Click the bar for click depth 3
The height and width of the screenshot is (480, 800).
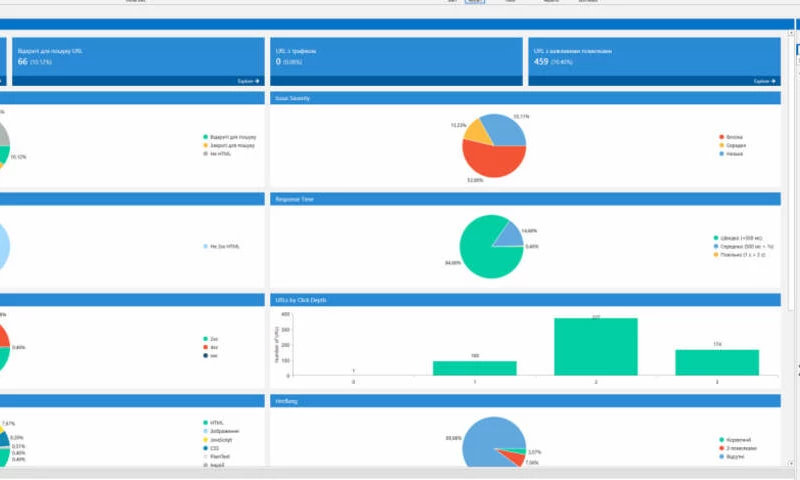pos(718,361)
